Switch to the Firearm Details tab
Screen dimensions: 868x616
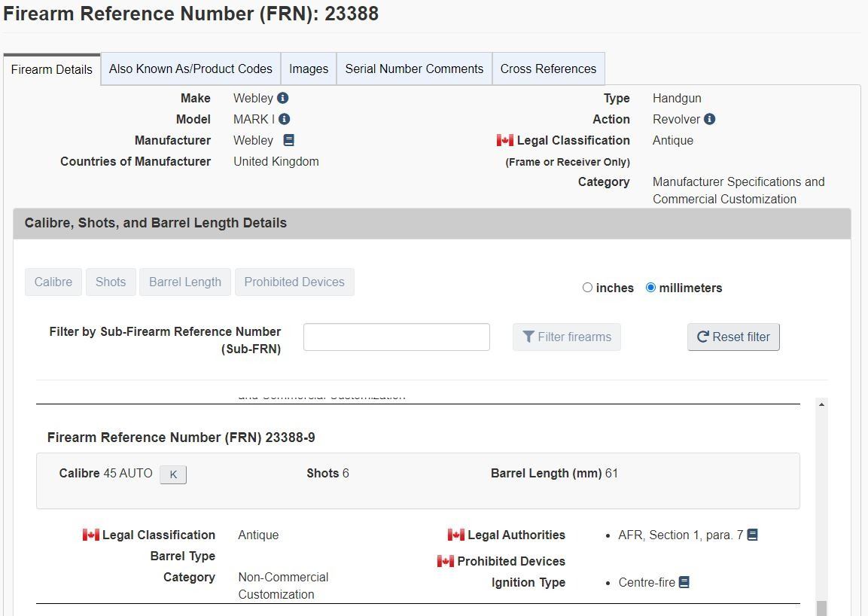[51, 69]
